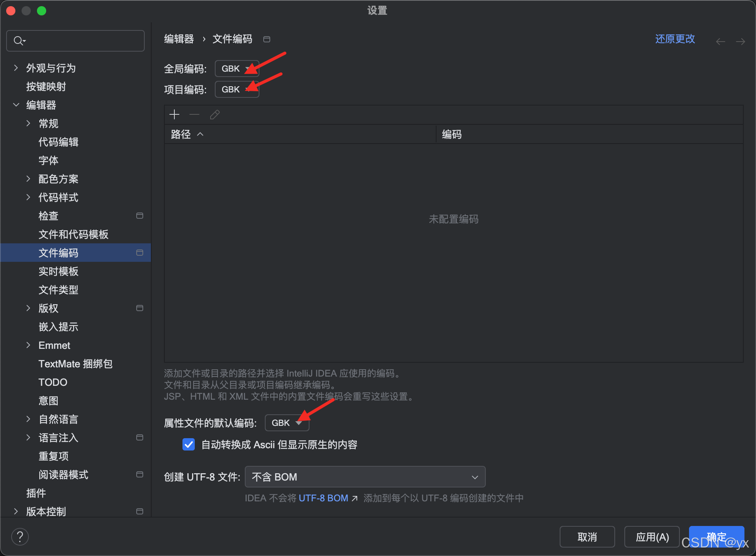Click the add path plus icon

point(174,114)
